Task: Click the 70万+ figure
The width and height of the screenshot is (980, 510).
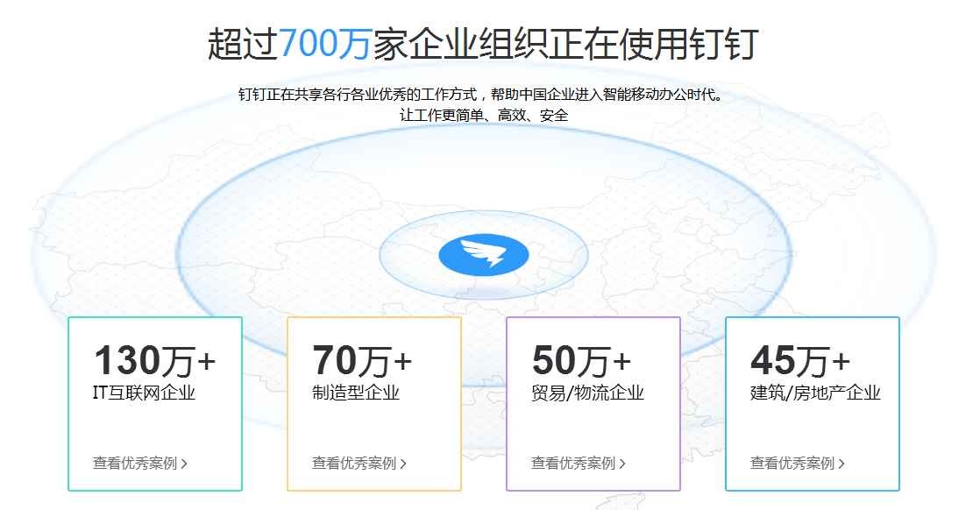Action: [x=362, y=361]
